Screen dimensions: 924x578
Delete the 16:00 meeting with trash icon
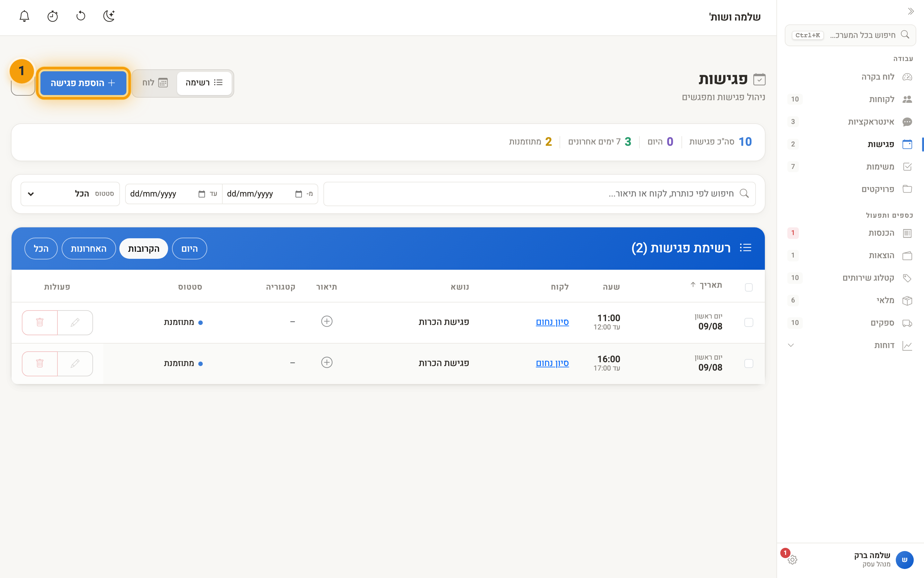(40, 363)
